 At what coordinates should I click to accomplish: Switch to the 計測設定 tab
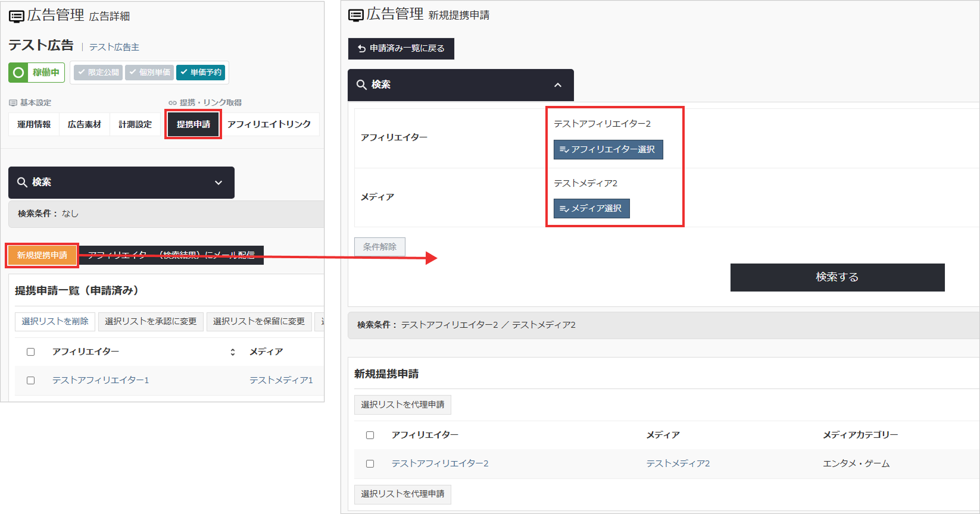(135, 124)
